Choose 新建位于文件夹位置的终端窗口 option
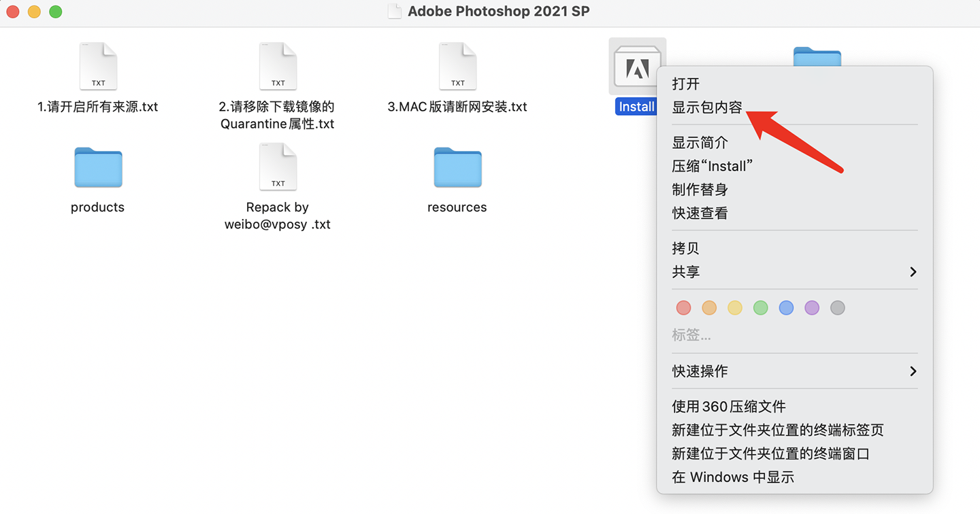The height and width of the screenshot is (514, 980). (x=771, y=453)
